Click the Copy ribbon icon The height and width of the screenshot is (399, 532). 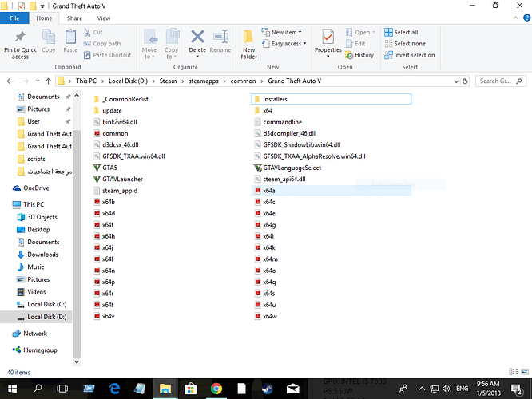click(x=49, y=38)
